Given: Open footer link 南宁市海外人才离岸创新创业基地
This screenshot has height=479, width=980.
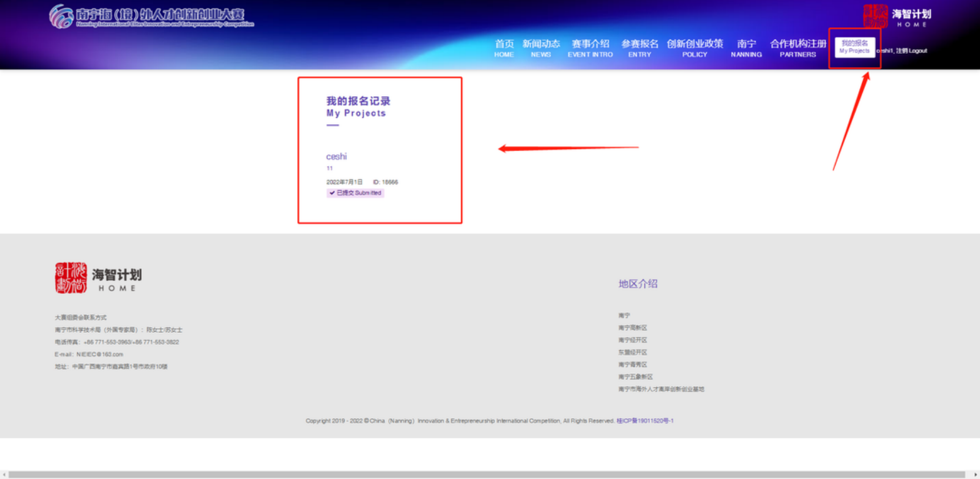Looking at the screenshot, I should pos(661,389).
